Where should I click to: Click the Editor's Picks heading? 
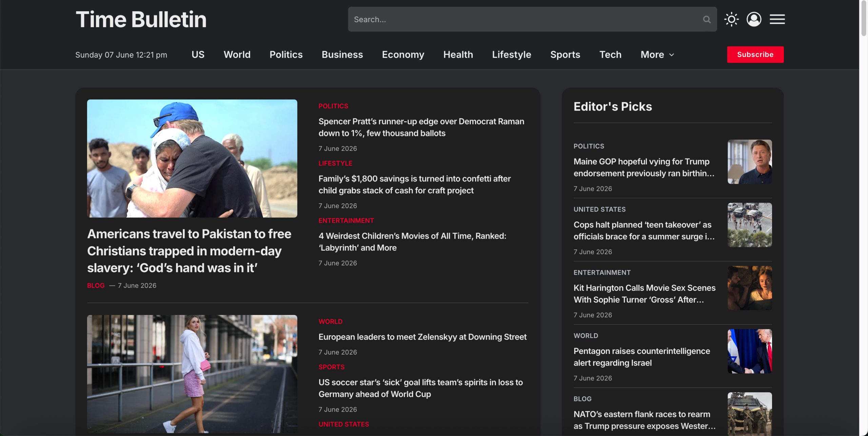613,106
